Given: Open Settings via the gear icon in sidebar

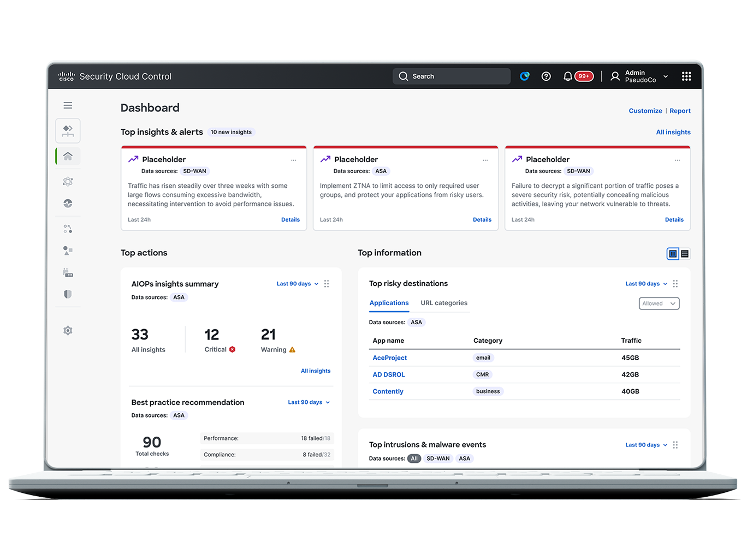Looking at the screenshot, I should pyautogui.click(x=68, y=330).
